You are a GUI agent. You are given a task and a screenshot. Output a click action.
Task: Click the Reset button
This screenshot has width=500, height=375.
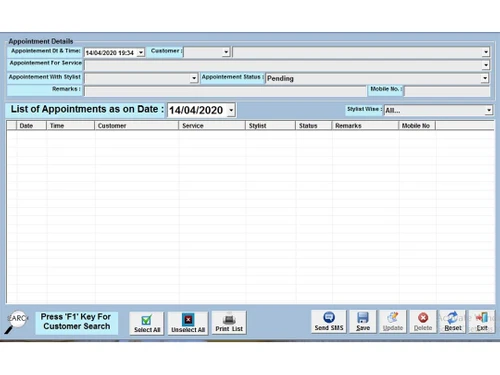tap(453, 322)
